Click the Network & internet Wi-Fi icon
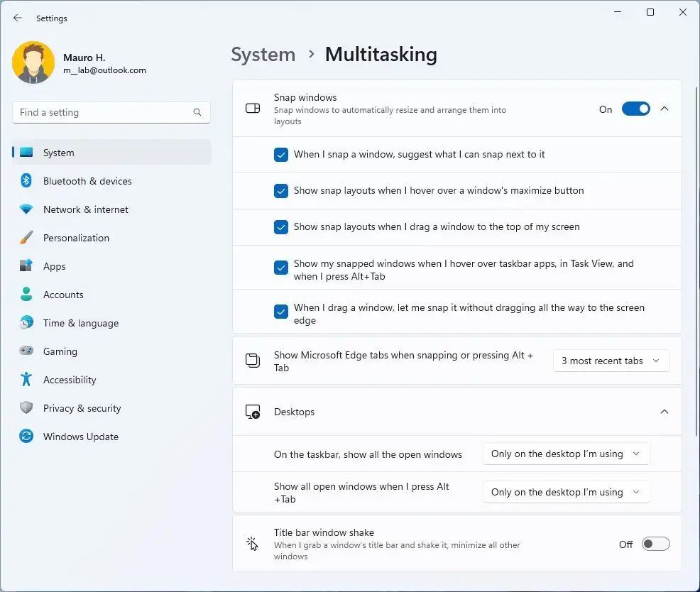The height and width of the screenshot is (592, 700). point(26,209)
